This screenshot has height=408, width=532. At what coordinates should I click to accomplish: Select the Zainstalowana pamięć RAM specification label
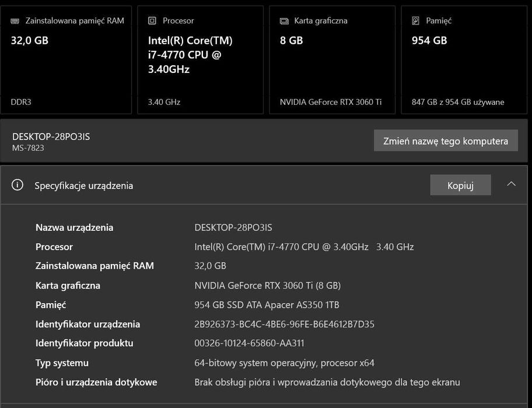(x=94, y=266)
